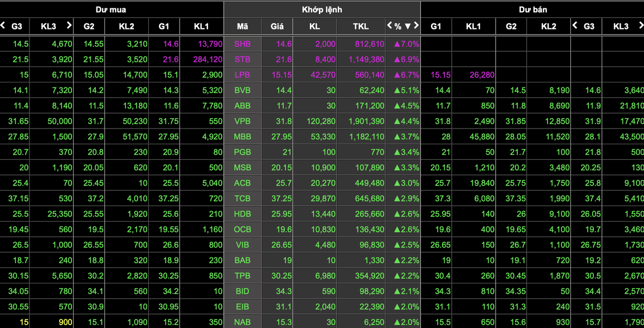
Task: Select the BID ticker
Action: [243, 291]
